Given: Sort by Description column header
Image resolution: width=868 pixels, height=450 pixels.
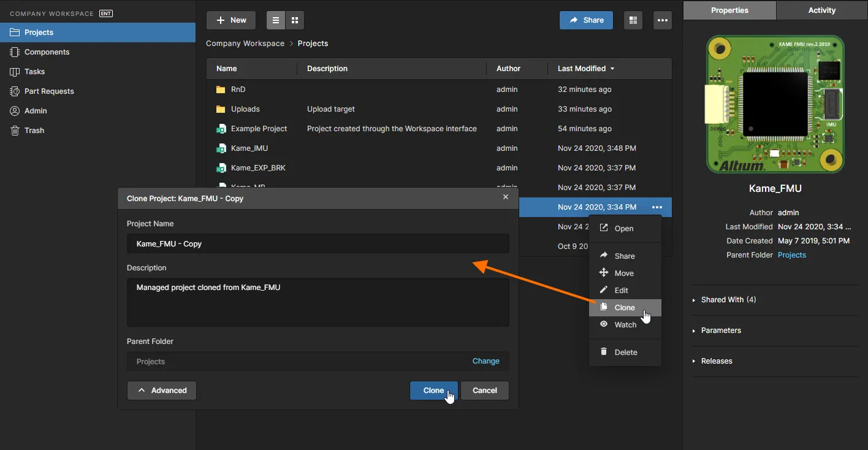Looking at the screenshot, I should pyautogui.click(x=327, y=69).
